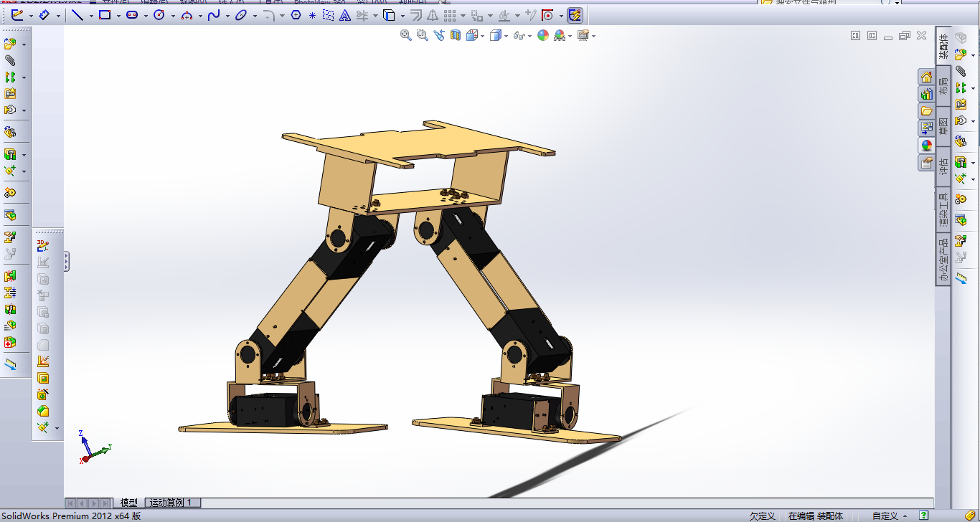
Task: Open the Appearances color ball tab
Action: pyautogui.click(x=926, y=146)
